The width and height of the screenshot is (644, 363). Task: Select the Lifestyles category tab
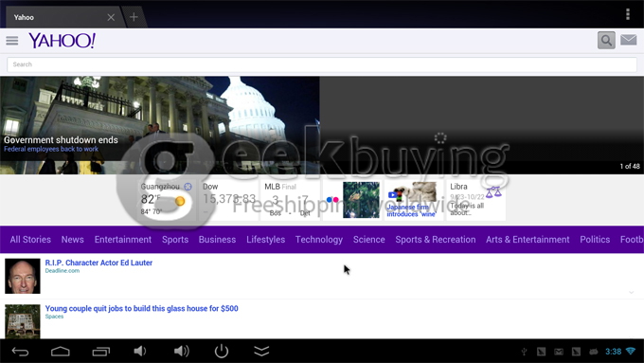click(x=266, y=240)
